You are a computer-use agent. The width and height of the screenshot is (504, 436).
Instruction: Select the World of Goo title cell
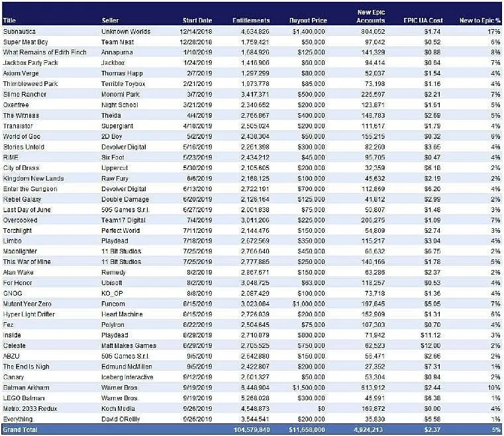click(22, 136)
